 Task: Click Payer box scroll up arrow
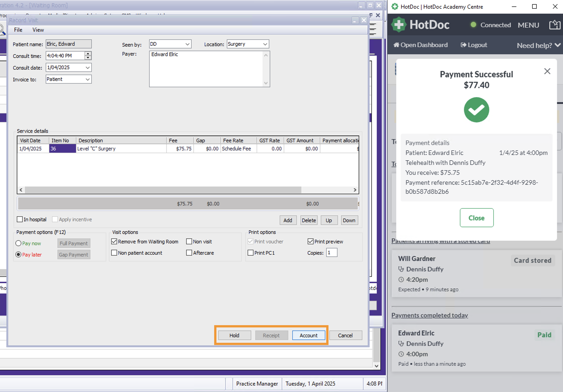click(266, 55)
